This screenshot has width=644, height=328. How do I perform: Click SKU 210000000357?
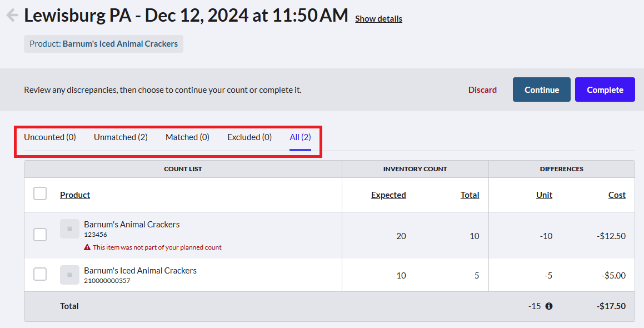click(107, 281)
